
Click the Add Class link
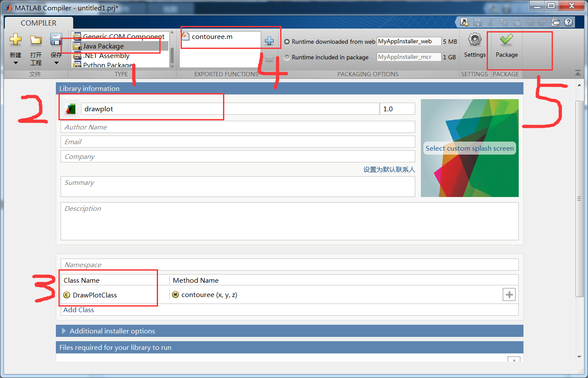pyautogui.click(x=78, y=310)
